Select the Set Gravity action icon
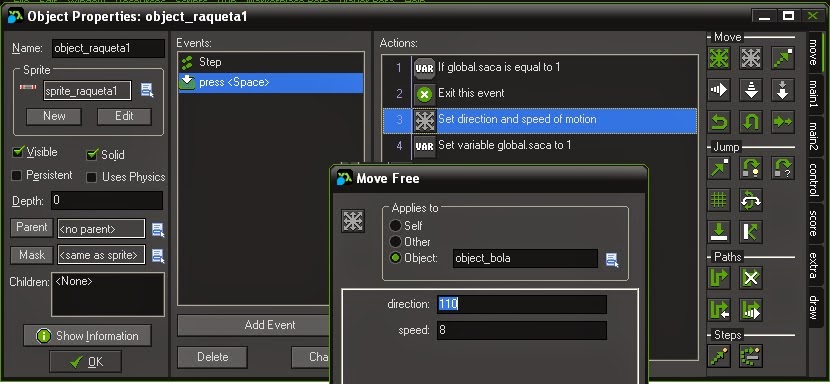The image size is (830, 384). click(782, 90)
